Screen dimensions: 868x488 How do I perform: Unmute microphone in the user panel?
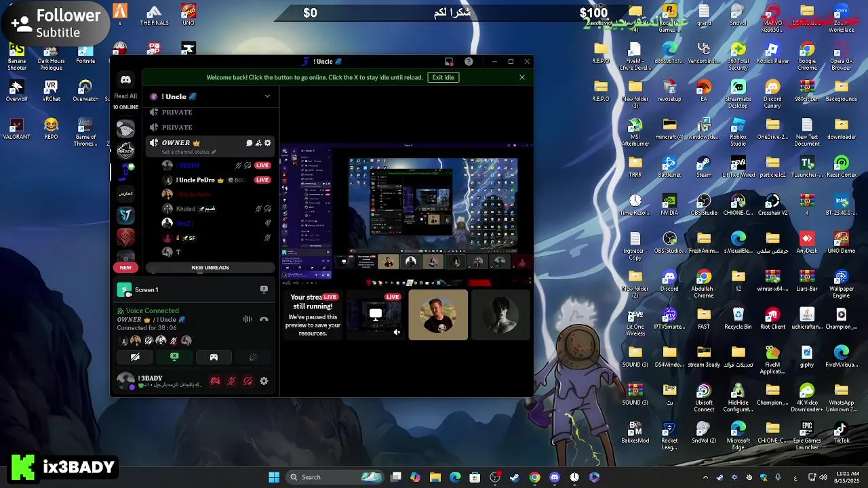pyautogui.click(x=231, y=381)
